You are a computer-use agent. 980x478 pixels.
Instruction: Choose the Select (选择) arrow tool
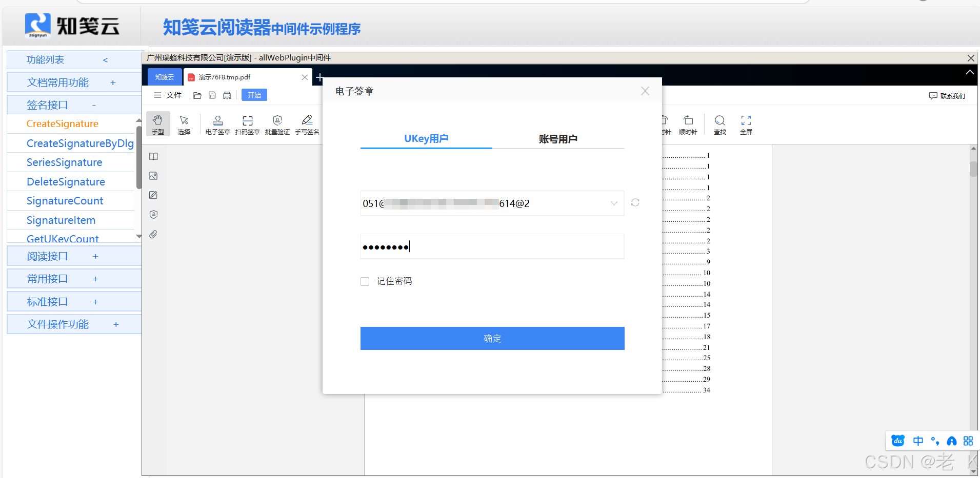pos(184,124)
